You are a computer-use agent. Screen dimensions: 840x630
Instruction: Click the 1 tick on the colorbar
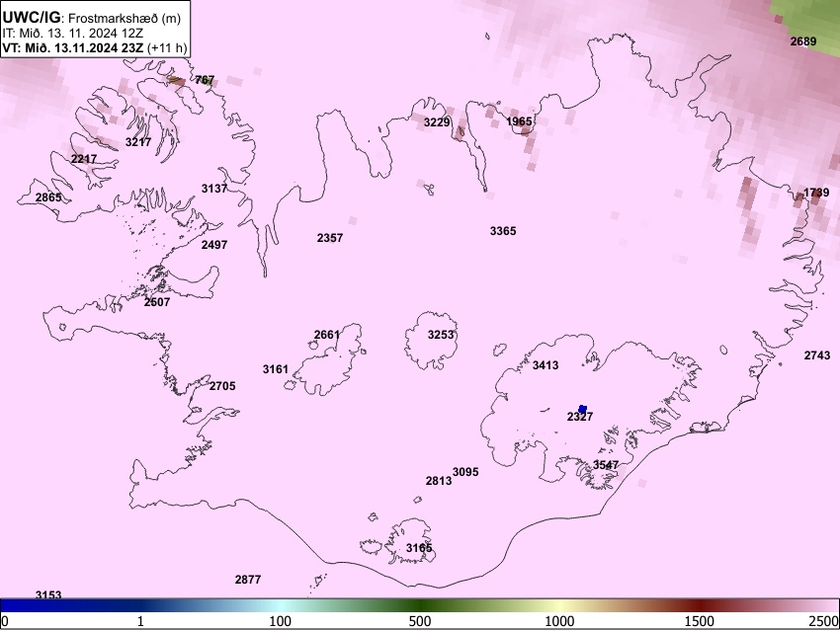[140, 621]
